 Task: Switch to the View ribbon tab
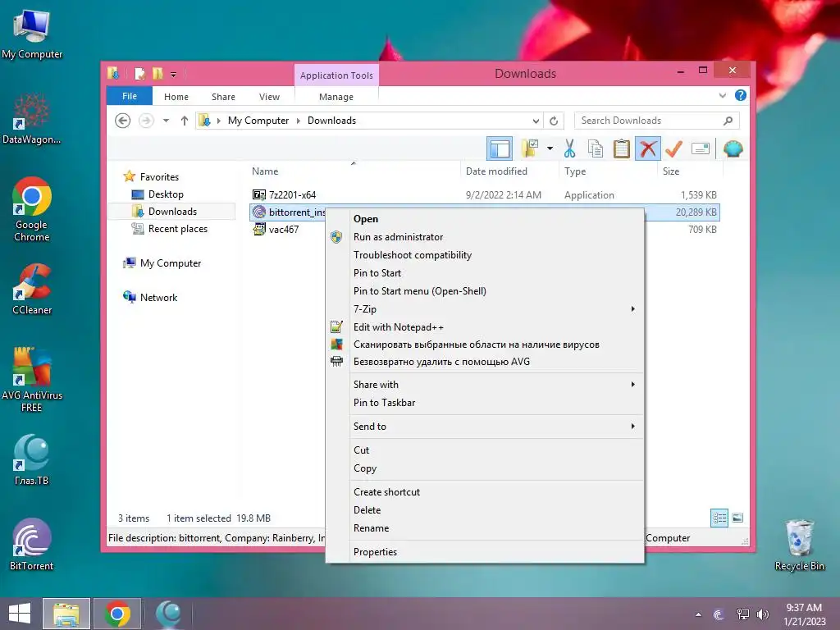tap(269, 97)
